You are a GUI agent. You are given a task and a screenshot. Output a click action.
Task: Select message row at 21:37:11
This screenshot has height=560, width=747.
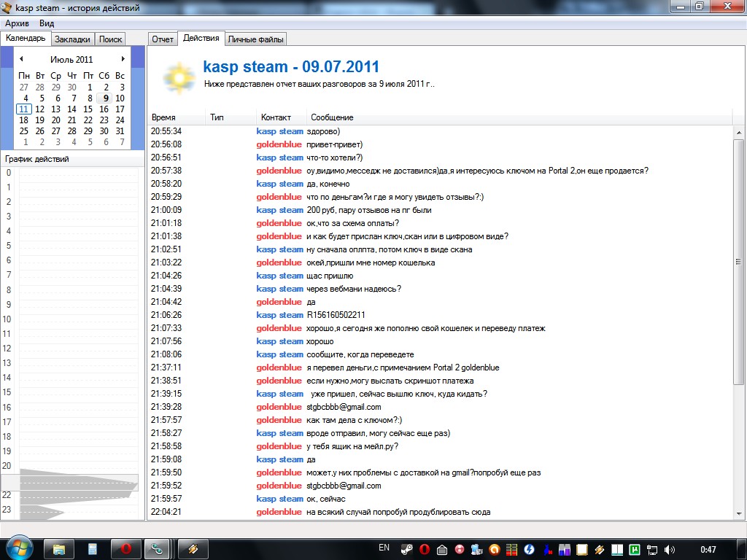[x=441, y=367]
